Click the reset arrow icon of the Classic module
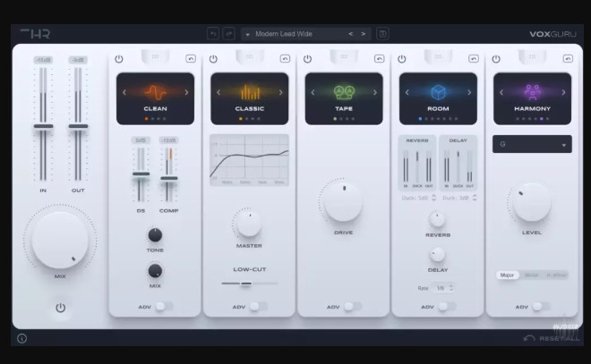Viewport: 591px width, 364px height. (285, 59)
